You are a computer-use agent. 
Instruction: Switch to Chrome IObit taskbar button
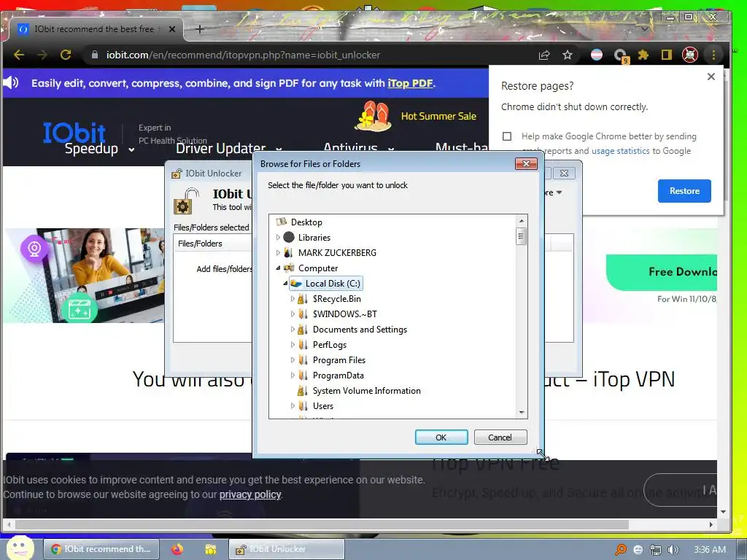tap(101, 549)
